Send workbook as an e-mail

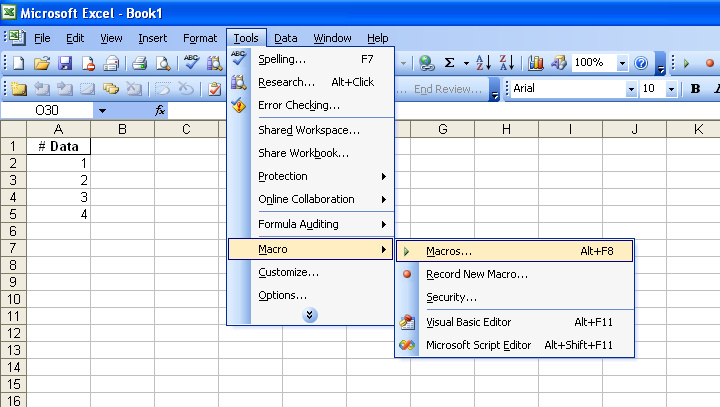click(111, 63)
